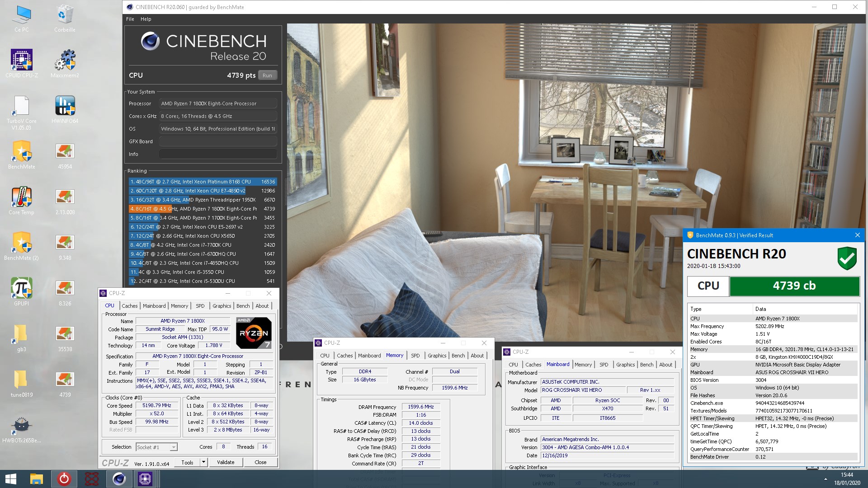Select ranking row Intel Core i5-5300U
The height and width of the screenshot is (488, 868).
(203, 281)
